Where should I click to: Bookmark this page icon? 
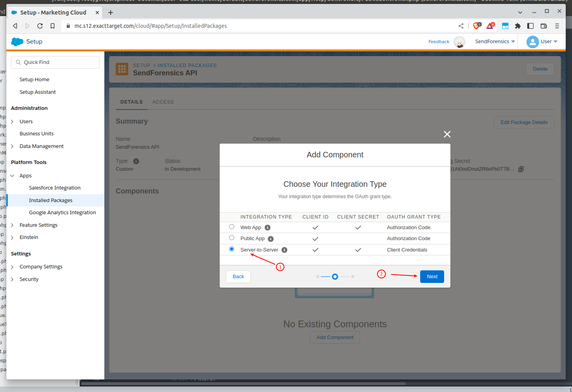tap(53, 26)
